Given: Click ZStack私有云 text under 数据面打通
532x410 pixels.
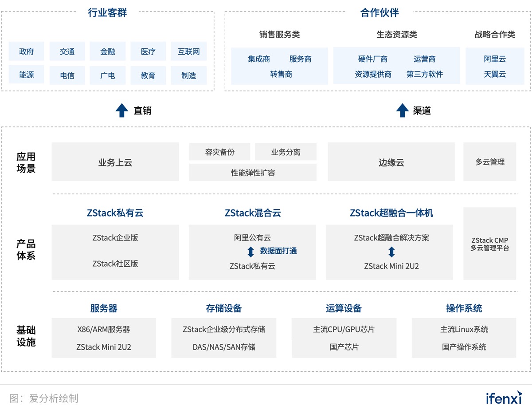Looking at the screenshot, I should click(252, 266).
